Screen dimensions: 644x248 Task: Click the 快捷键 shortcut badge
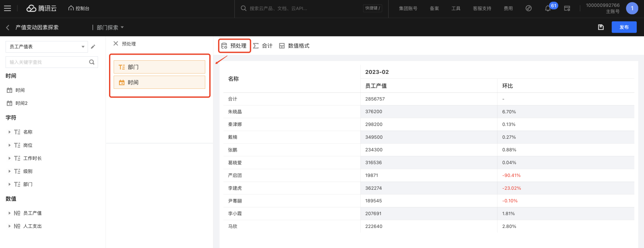372,8
